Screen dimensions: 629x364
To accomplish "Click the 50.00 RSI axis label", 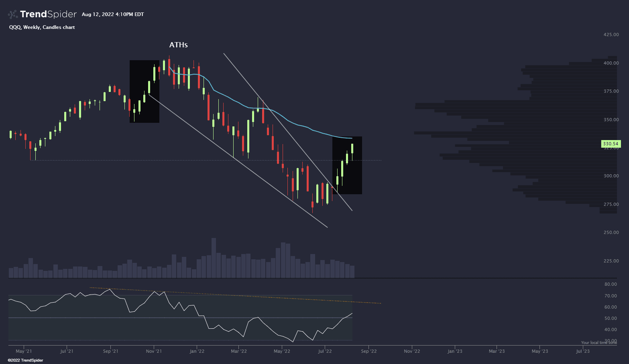I will click(x=611, y=318).
